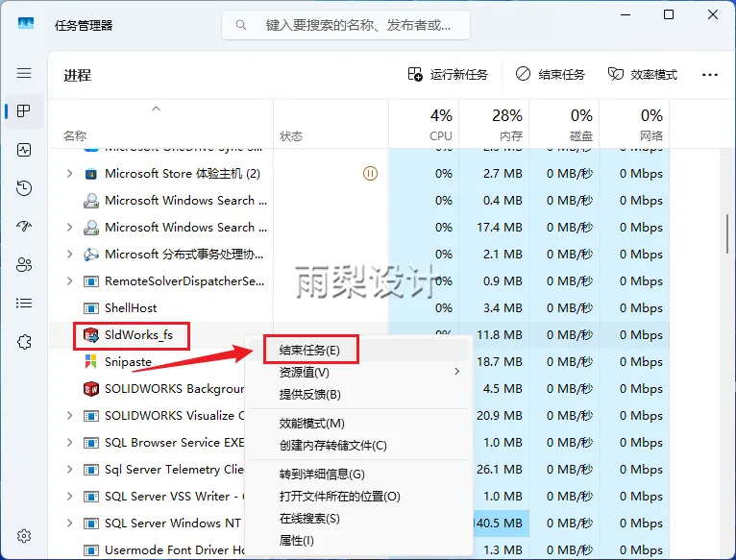This screenshot has height=560, width=736.
Task: Click the search magnifier icon
Action: tap(241, 25)
